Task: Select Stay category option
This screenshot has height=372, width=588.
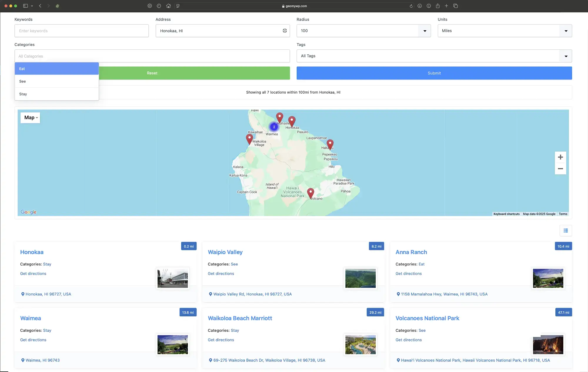Action: click(57, 94)
